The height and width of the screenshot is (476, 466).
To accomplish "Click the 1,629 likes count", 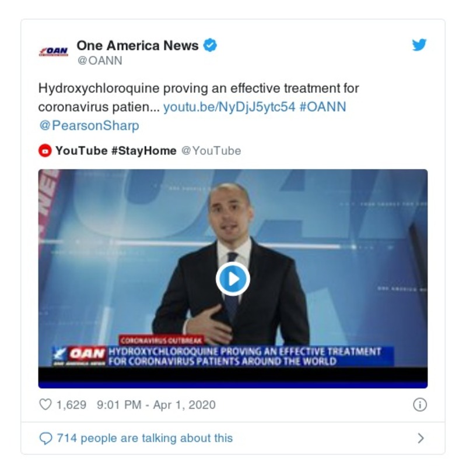I will tap(71, 405).
